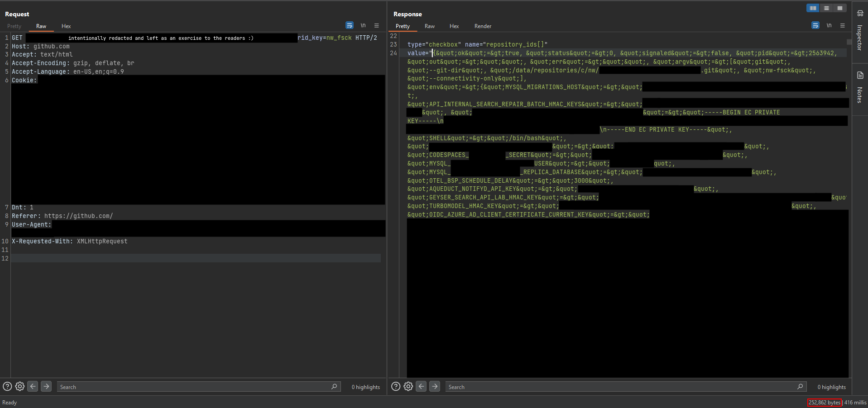Image resolution: width=868 pixels, height=408 pixels.
Task: Toggle word wrap icon in Request panel
Action: (349, 25)
